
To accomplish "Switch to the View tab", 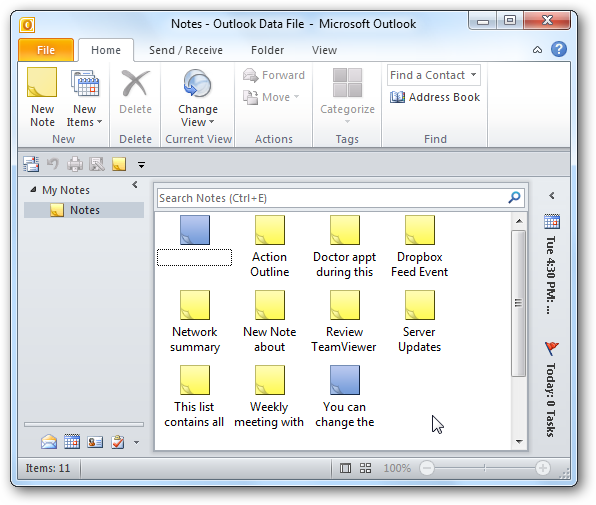I will [x=324, y=50].
